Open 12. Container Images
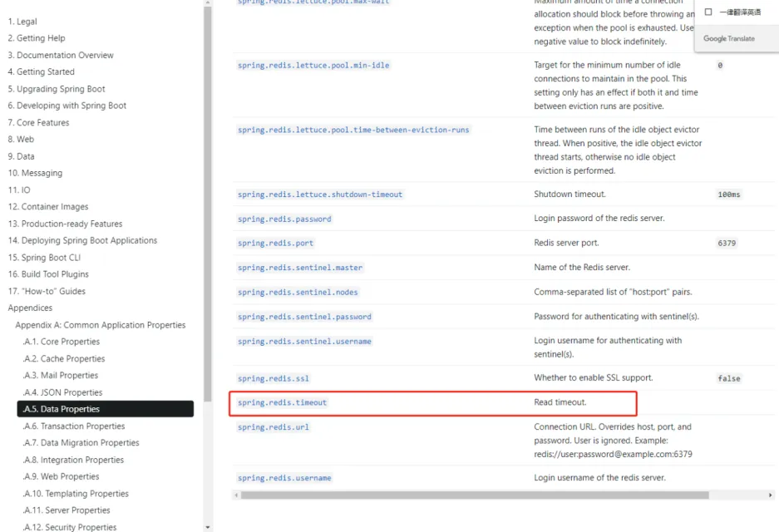Viewport: 779px width, 532px height. pyautogui.click(x=48, y=207)
